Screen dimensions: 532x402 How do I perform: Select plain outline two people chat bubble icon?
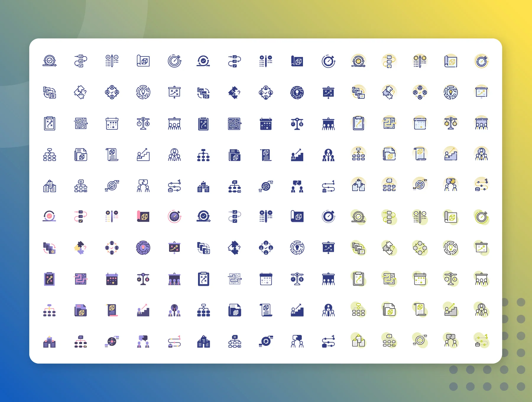coord(143,186)
